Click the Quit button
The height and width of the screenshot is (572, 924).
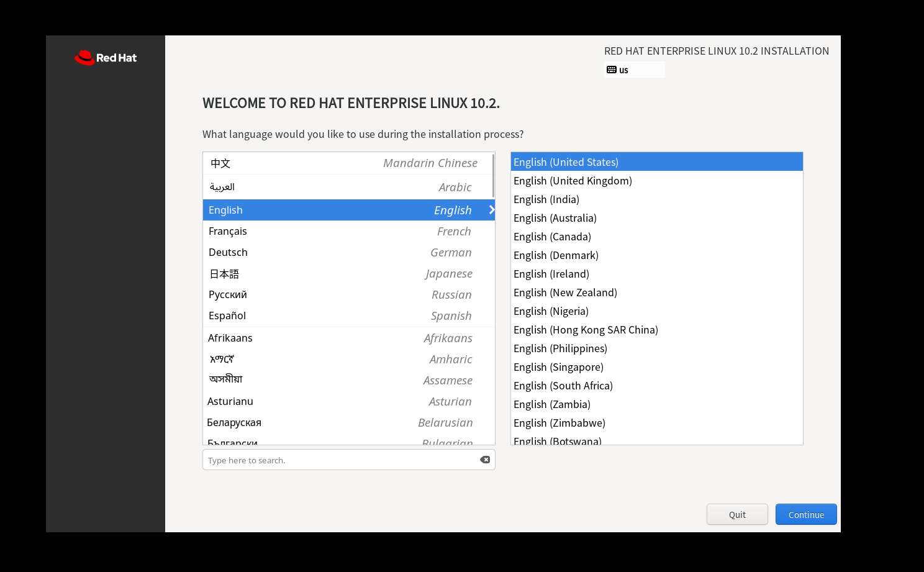737,514
